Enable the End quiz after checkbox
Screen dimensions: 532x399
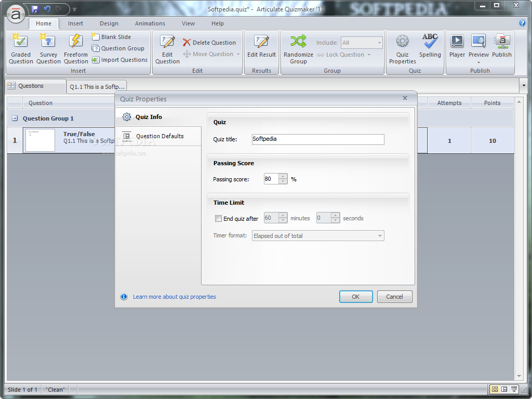[x=219, y=219]
